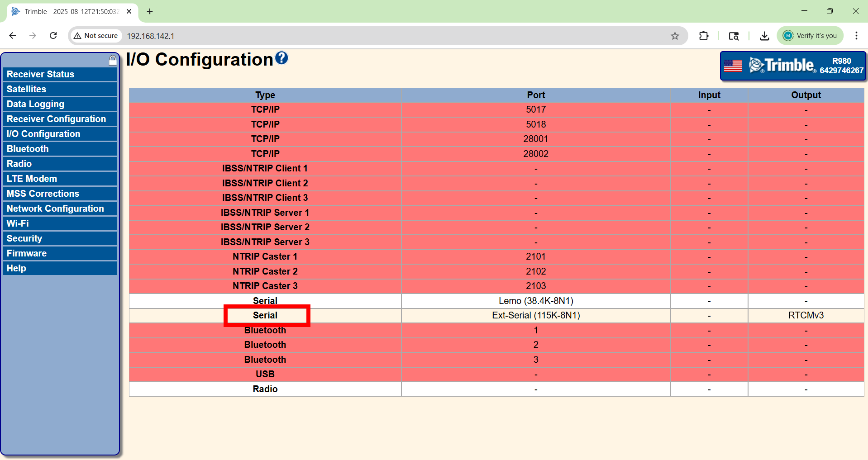Open browser downloads icon

(x=764, y=36)
